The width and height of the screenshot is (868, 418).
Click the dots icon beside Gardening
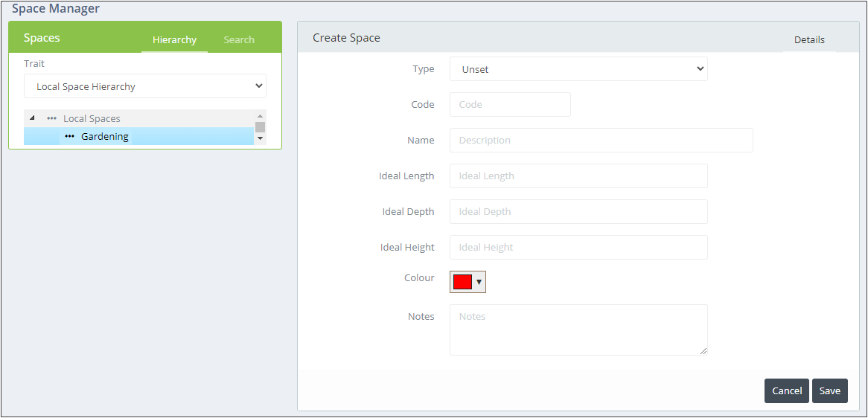point(69,136)
